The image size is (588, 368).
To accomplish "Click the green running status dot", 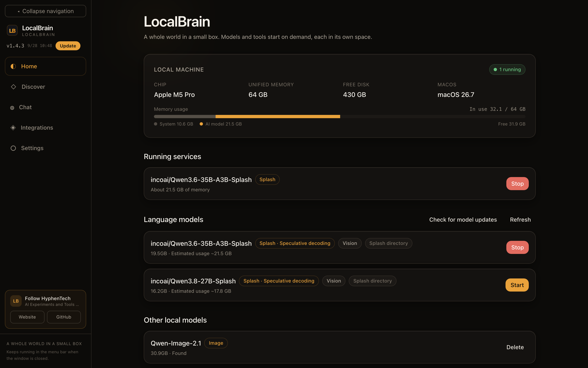I will (495, 70).
